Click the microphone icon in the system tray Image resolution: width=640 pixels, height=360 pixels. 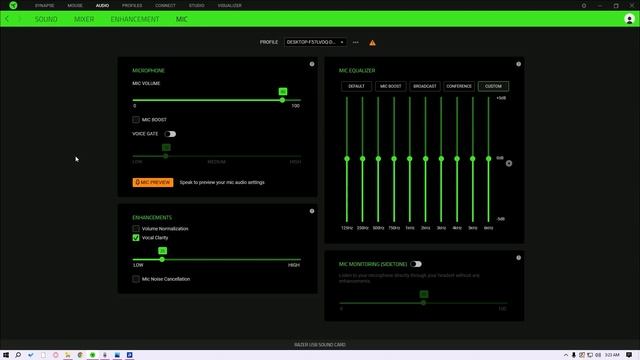tap(573, 355)
